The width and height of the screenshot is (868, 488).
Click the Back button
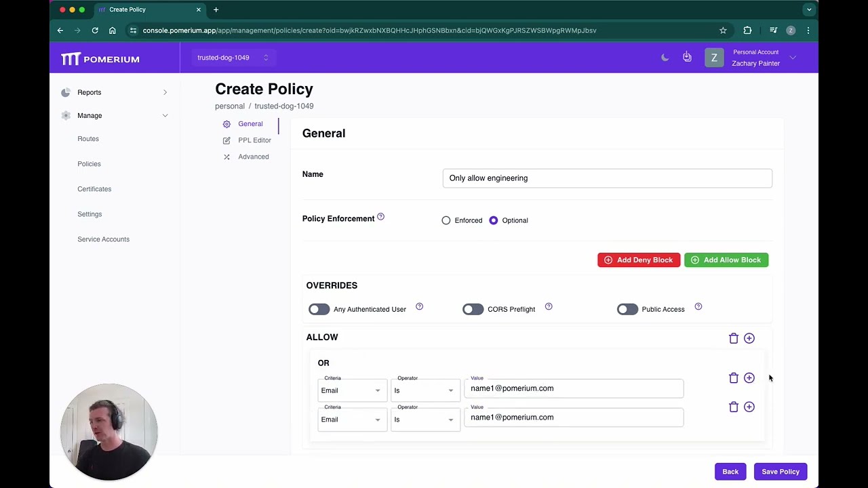730,472
